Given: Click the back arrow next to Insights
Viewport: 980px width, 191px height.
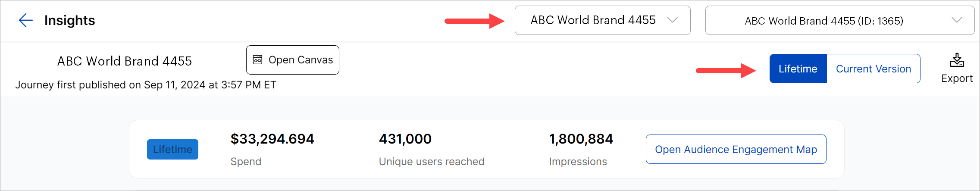Looking at the screenshot, I should tap(26, 20).
